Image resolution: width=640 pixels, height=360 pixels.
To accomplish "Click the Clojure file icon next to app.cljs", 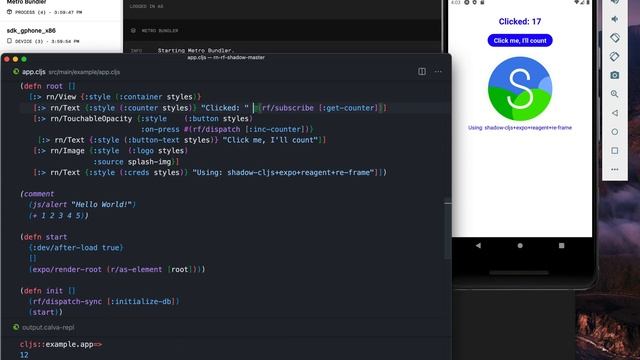I will coord(16,71).
